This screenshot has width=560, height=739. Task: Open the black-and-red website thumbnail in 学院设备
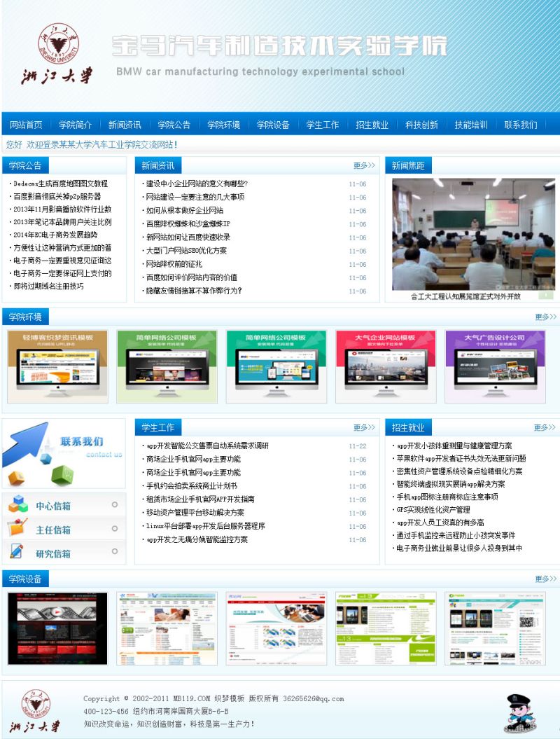tap(58, 629)
